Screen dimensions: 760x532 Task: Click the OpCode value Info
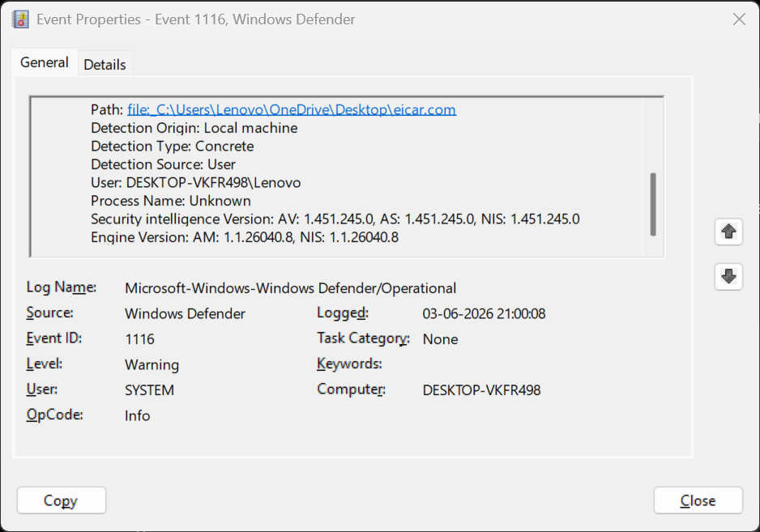[x=137, y=415]
